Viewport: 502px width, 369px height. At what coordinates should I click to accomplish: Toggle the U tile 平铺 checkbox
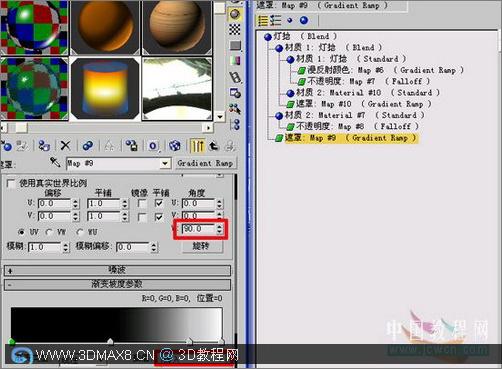tap(159, 203)
